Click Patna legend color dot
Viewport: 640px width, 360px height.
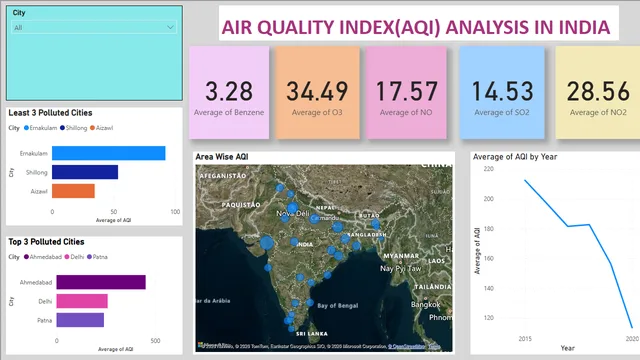point(89,257)
